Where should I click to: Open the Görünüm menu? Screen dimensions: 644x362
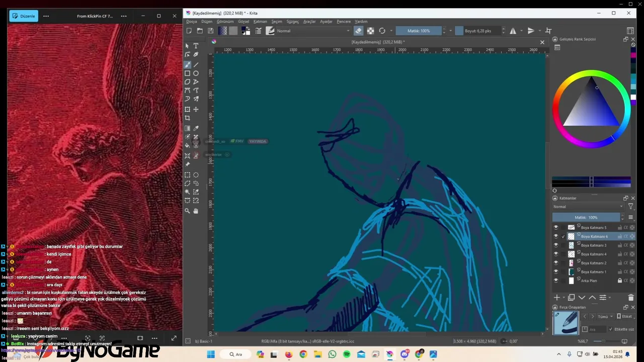(x=225, y=22)
